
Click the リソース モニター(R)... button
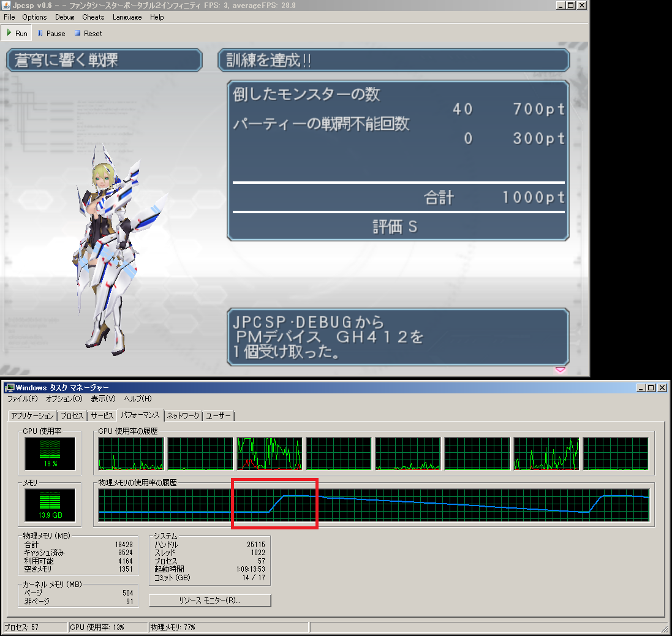(210, 600)
